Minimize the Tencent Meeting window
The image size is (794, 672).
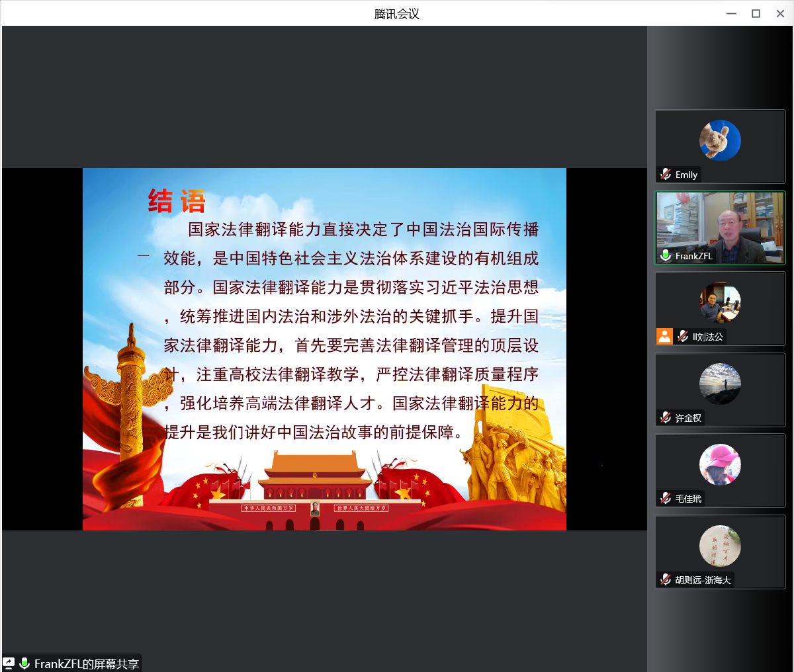click(731, 14)
